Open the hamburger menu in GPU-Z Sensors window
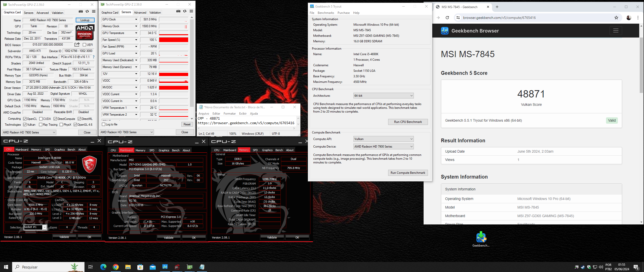Image resolution: width=644 pixels, height=272 pixels. point(191,11)
